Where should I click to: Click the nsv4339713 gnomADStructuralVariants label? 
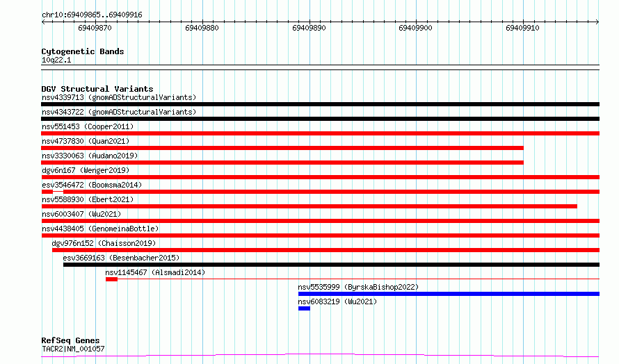(119, 97)
